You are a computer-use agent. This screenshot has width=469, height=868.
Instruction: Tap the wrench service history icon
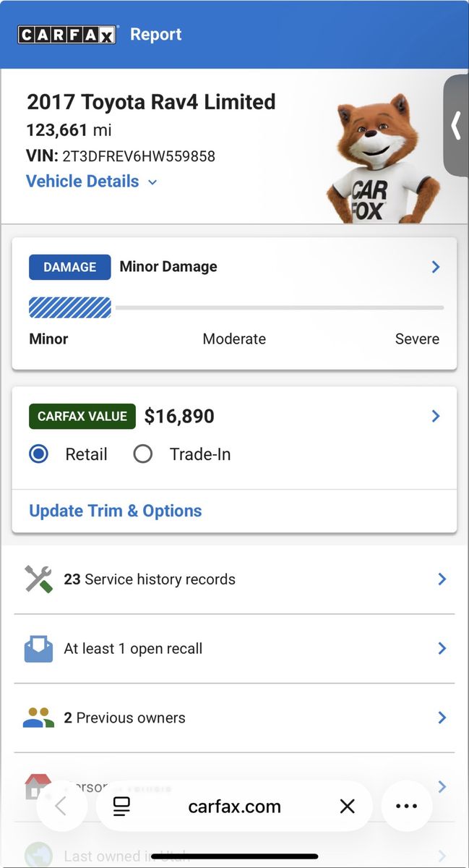click(x=38, y=579)
